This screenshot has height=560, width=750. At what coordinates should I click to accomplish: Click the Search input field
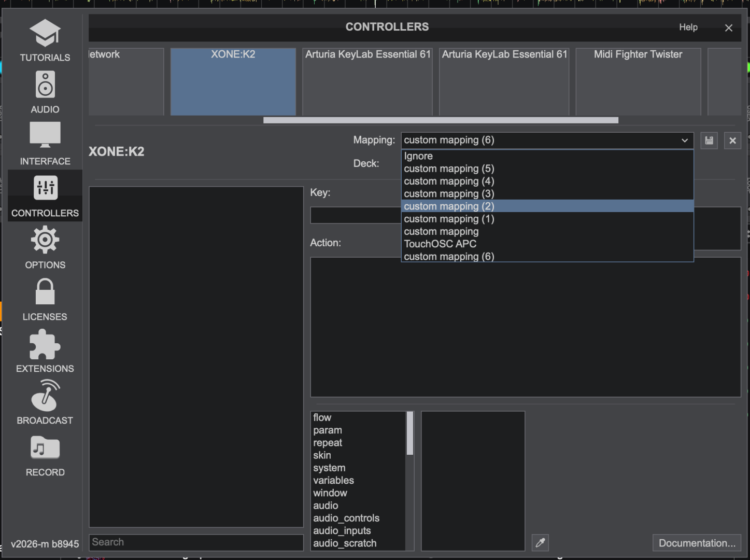[196, 542]
